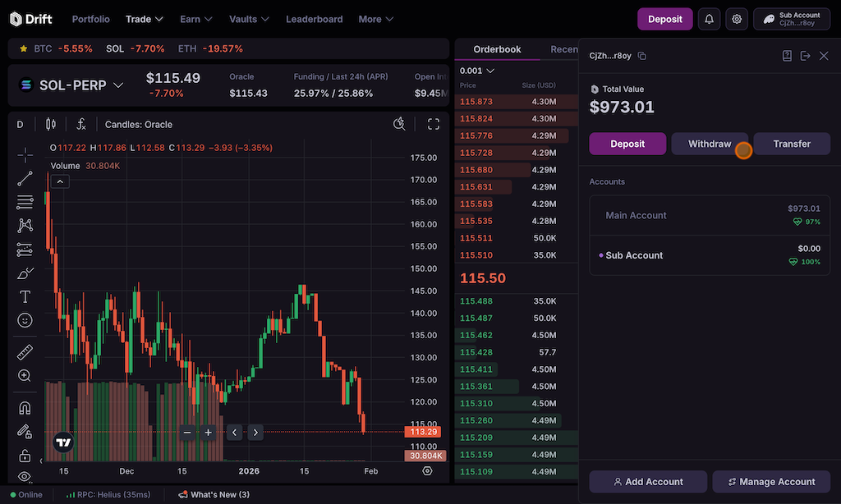The image size is (841, 504).
Task: Activate the ruler measure tool
Action: [x=25, y=352]
